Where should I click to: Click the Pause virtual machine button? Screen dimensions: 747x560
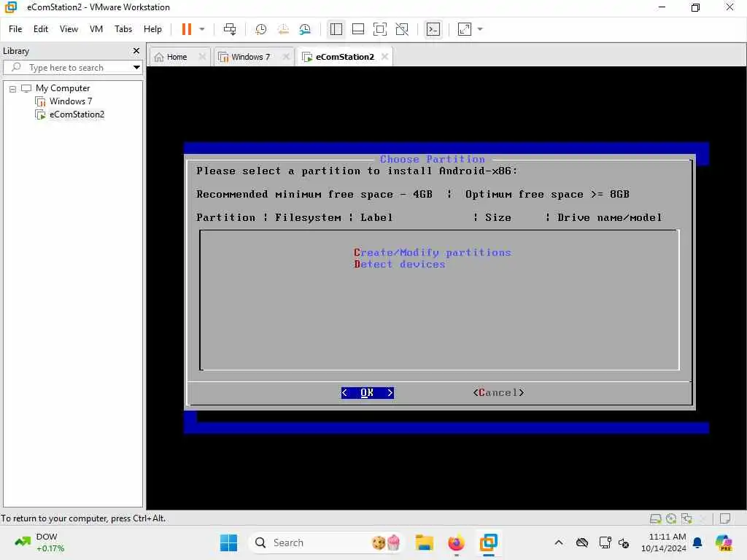(x=186, y=29)
